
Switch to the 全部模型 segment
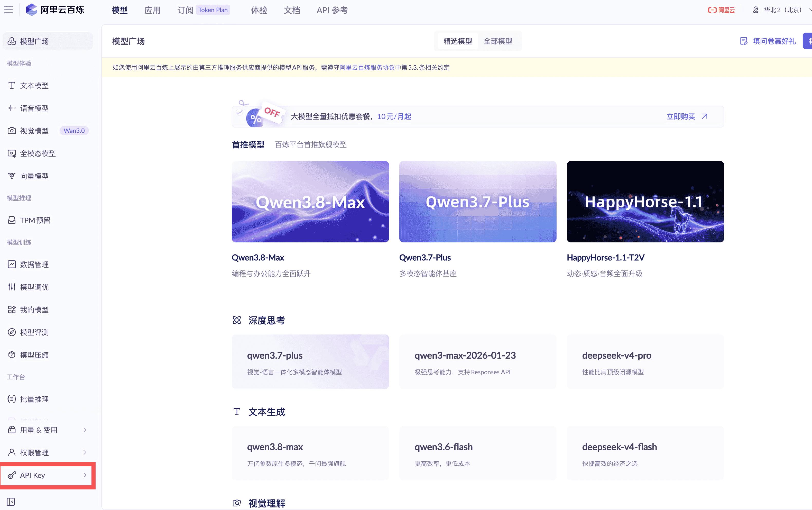pos(498,41)
